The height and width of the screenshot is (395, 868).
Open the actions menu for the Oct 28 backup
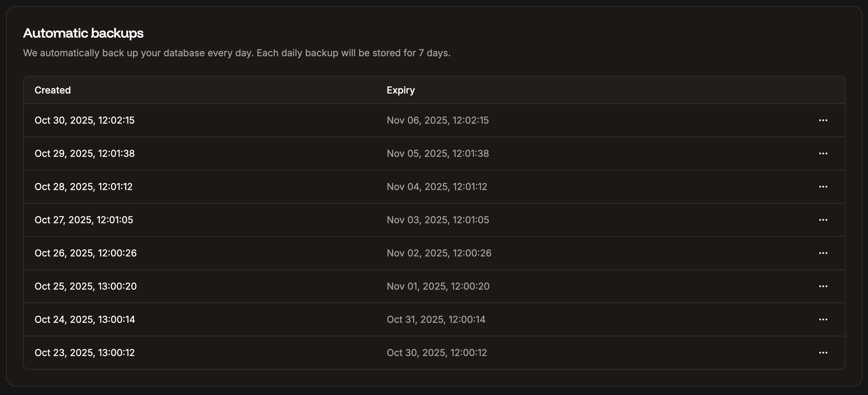pyautogui.click(x=823, y=186)
